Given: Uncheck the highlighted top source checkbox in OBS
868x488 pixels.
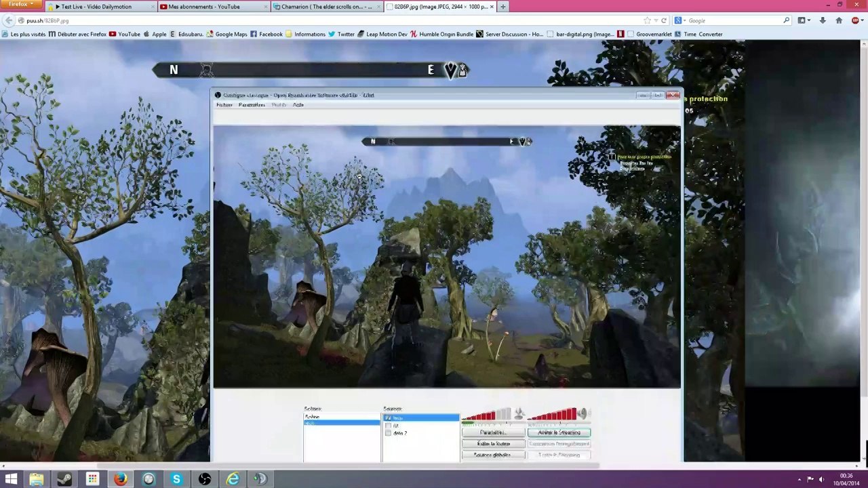Looking at the screenshot, I should tap(388, 418).
